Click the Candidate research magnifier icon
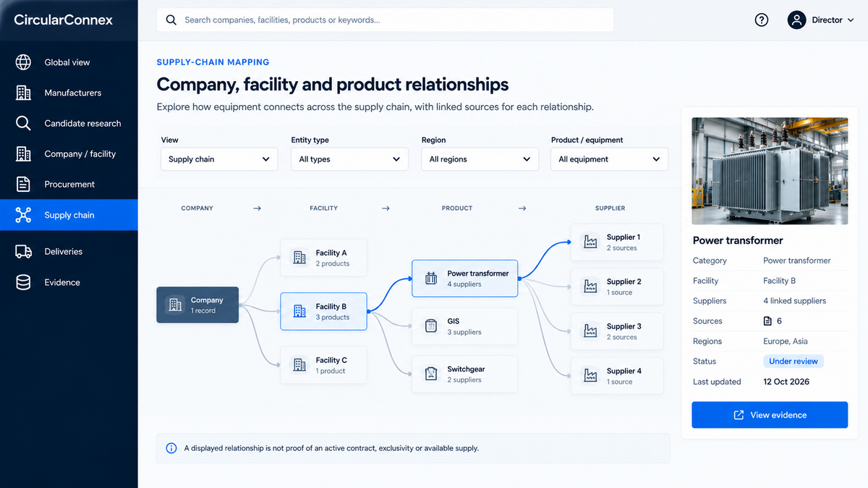Image resolution: width=868 pixels, height=488 pixels. (x=23, y=123)
